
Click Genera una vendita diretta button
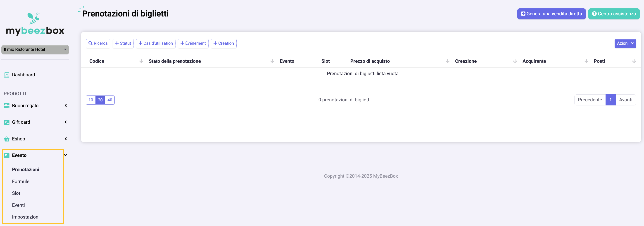(x=551, y=14)
